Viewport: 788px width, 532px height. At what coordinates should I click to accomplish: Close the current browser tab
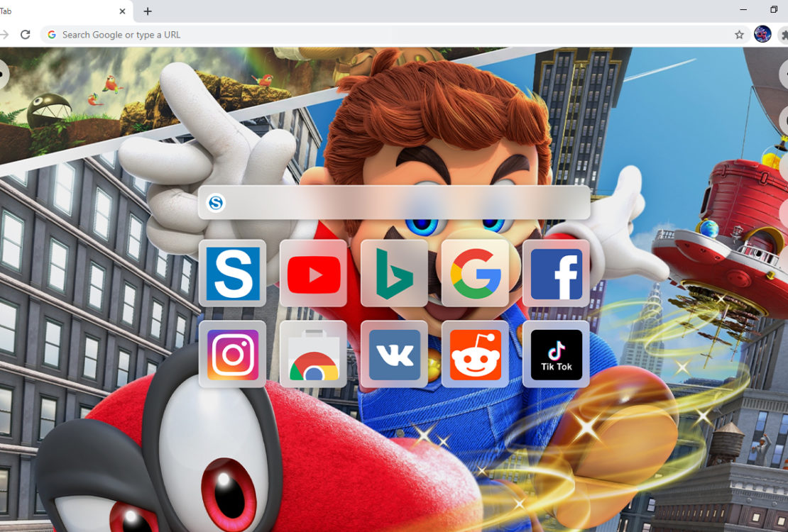coord(122,11)
